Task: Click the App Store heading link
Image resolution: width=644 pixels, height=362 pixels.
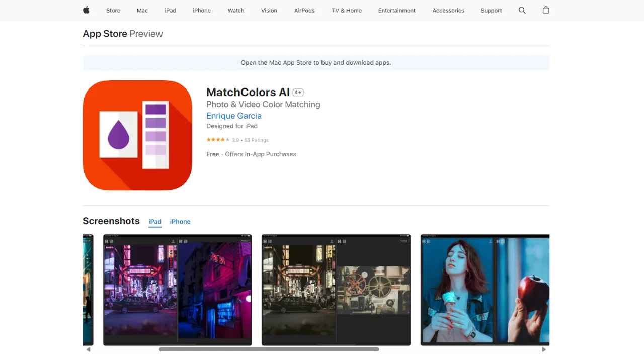Action: [105, 34]
